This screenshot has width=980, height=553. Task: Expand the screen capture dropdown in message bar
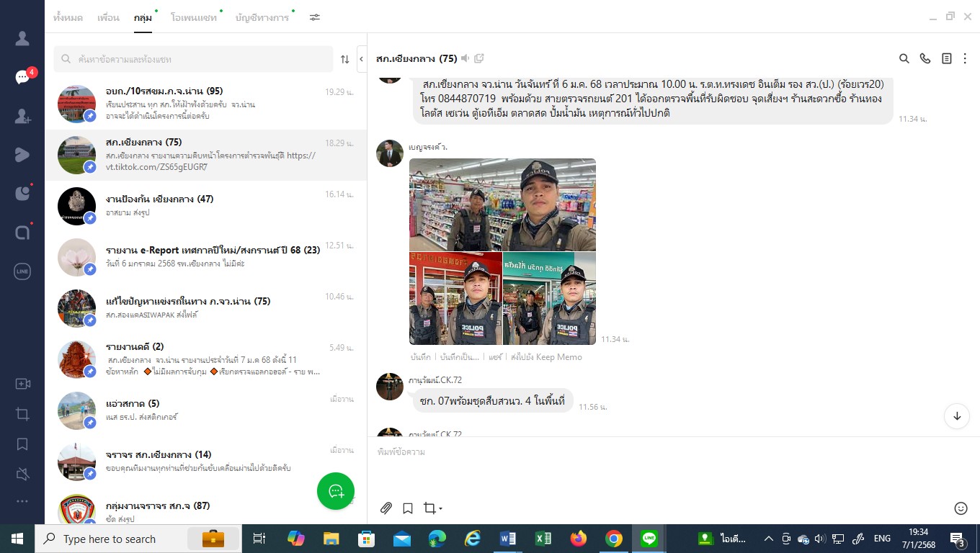click(x=440, y=509)
